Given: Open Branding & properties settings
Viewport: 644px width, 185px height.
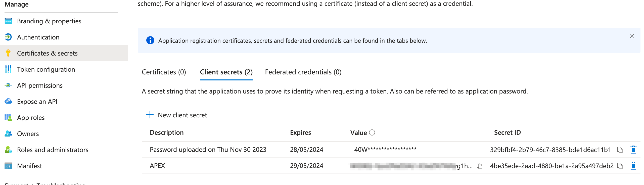Looking at the screenshot, I should coord(49,21).
